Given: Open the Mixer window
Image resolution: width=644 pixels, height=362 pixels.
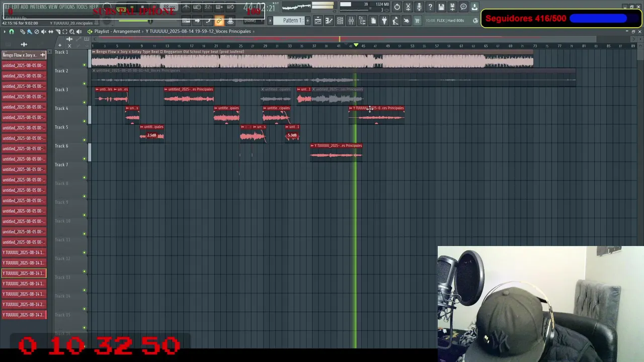Looking at the screenshot, I should [x=351, y=21].
